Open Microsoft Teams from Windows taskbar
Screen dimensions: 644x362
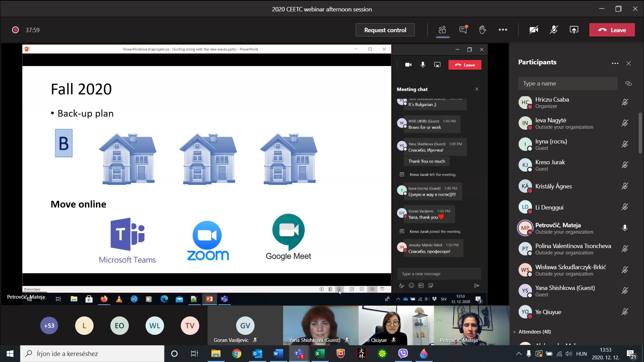coord(299,354)
